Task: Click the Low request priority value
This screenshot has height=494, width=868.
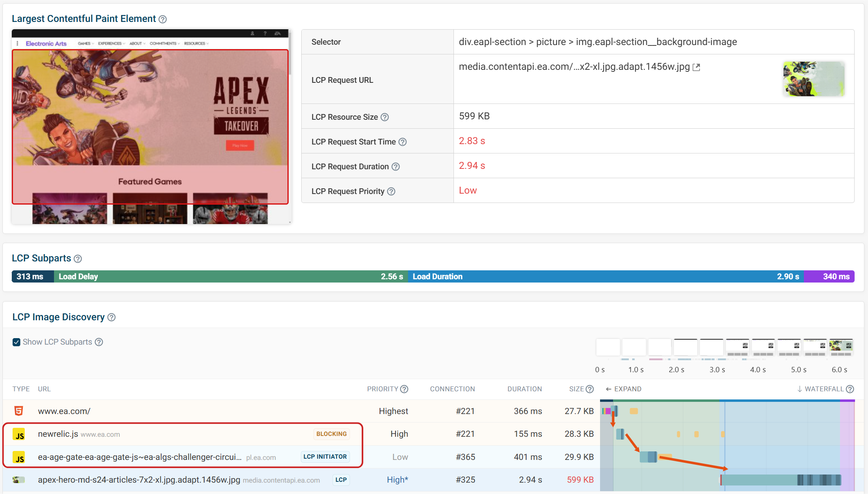Action: (x=468, y=190)
